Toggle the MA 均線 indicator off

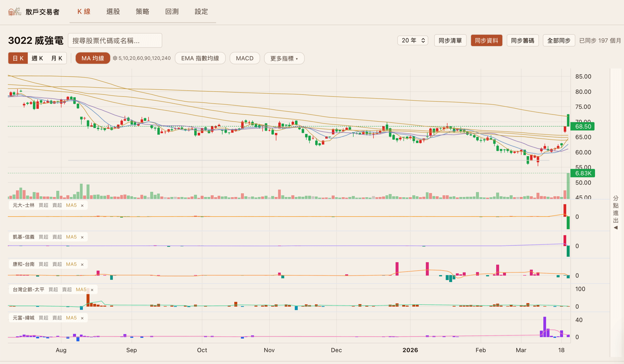93,58
